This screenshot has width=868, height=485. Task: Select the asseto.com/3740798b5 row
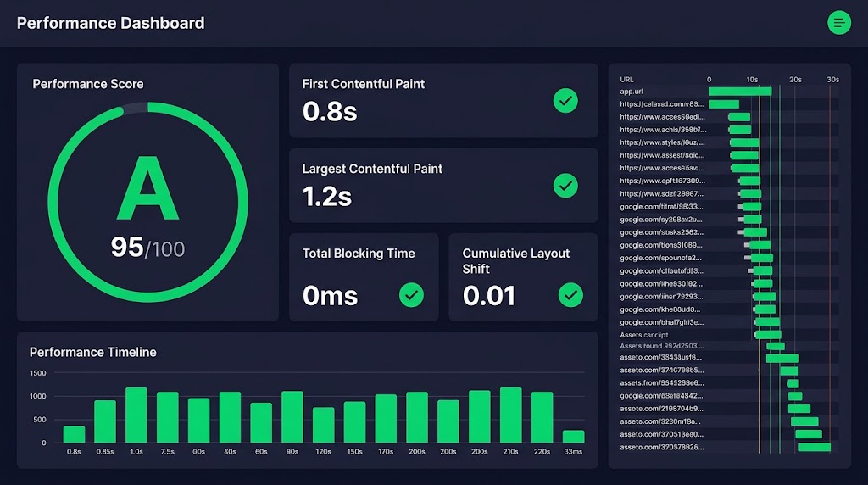(729, 371)
